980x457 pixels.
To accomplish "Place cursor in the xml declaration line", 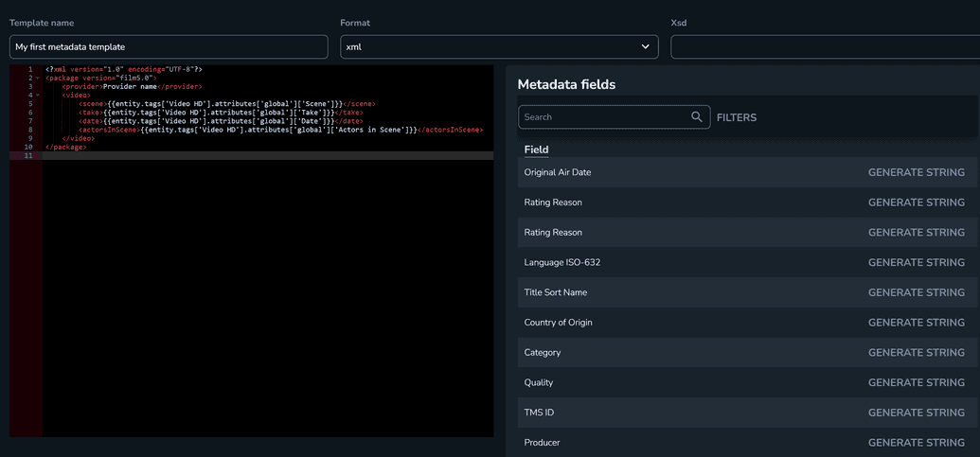I will (x=124, y=69).
